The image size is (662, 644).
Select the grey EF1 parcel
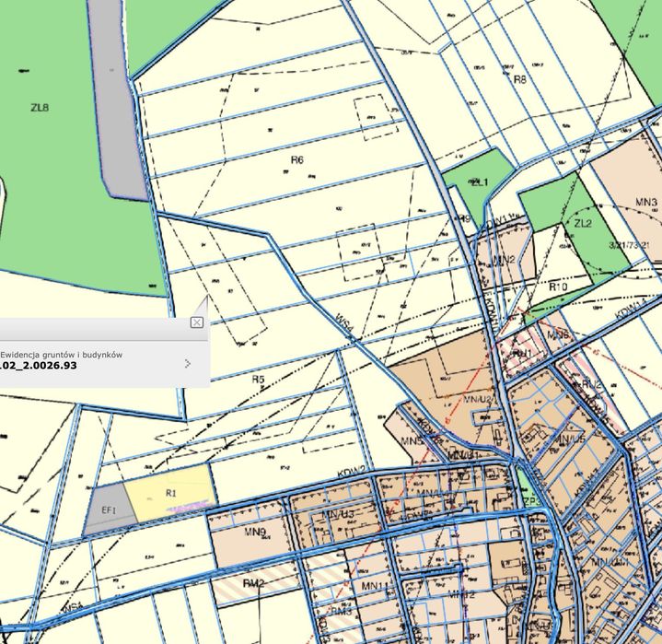[109, 510]
